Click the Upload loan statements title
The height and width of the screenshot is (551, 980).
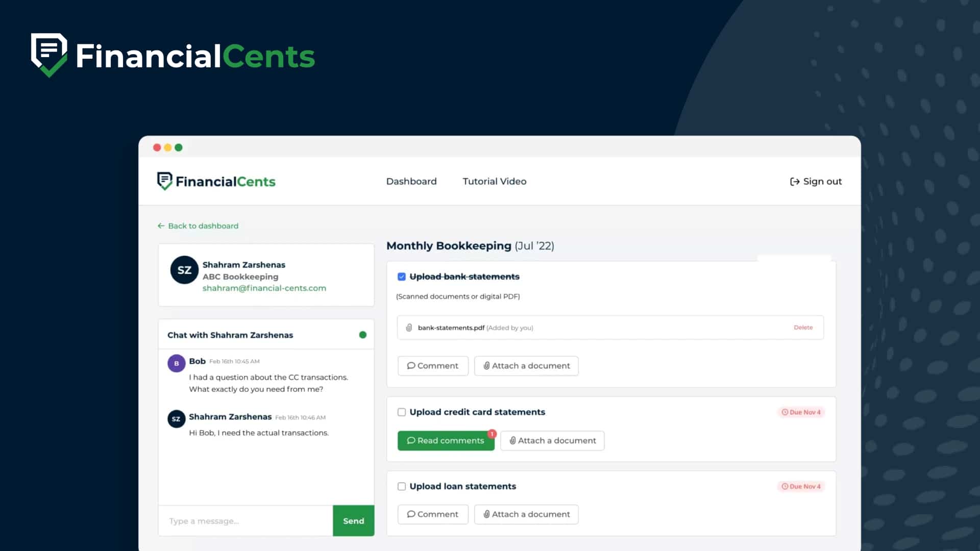tap(462, 486)
